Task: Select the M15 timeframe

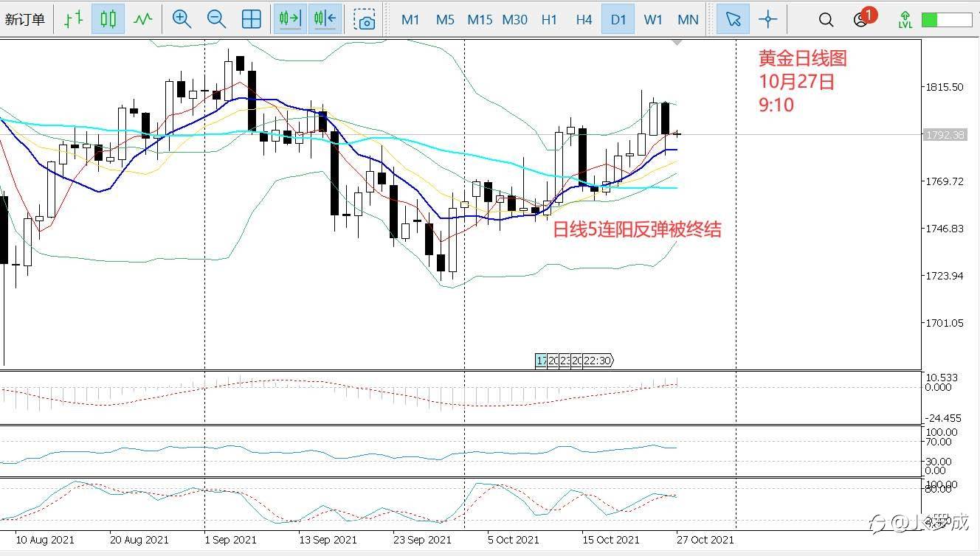Action: pos(480,20)
